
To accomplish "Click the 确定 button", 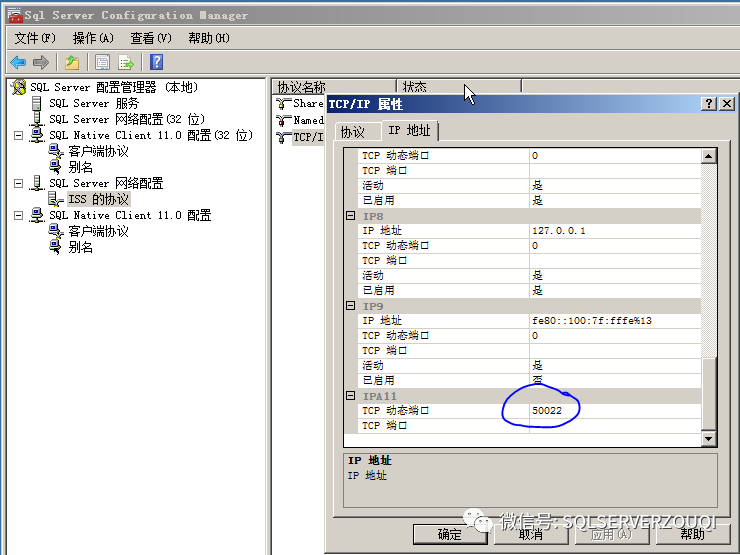I will tap(449, 534).
